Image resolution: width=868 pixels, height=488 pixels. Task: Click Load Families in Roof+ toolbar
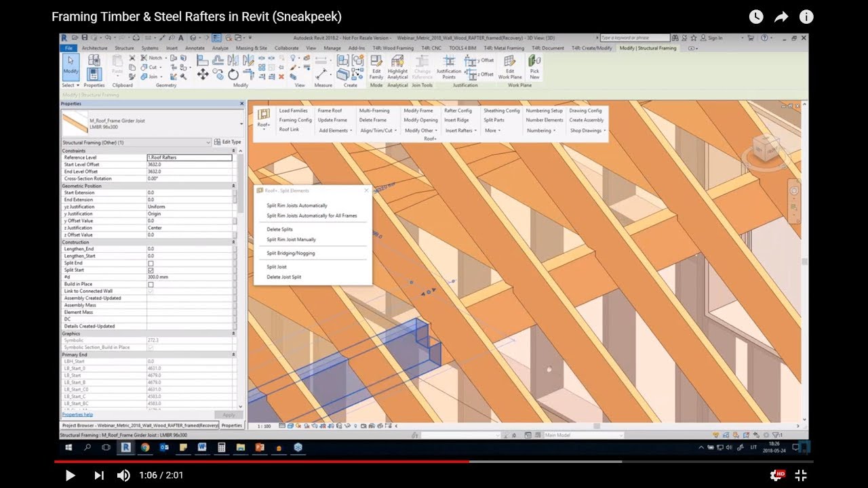[293, 110]
